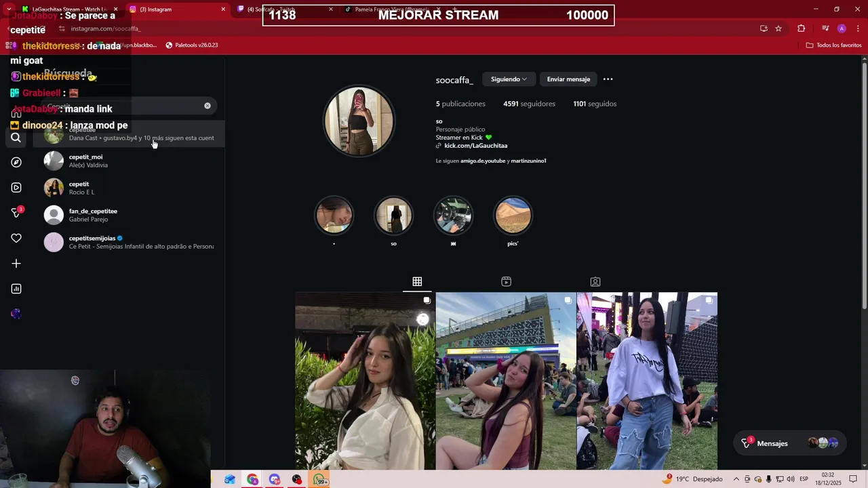Open the profile avatar icon in sidebar

(x=16, y=314)
